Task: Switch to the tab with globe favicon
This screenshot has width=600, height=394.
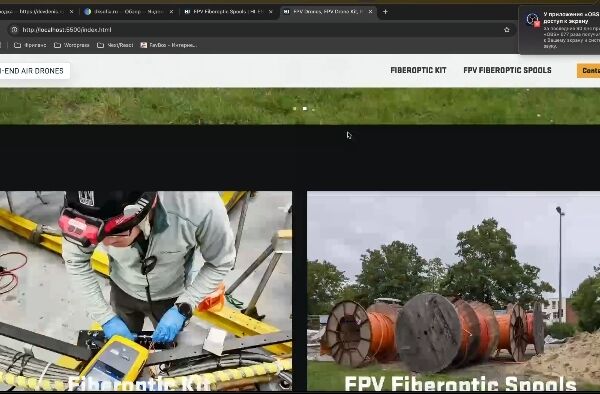Action: [128, 12]
